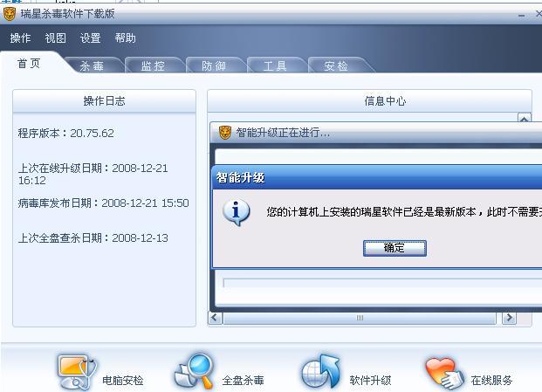The width and height of the screenshot is (542, 392).
Task: Open the 设置 menu
Action: pos(91,38)
